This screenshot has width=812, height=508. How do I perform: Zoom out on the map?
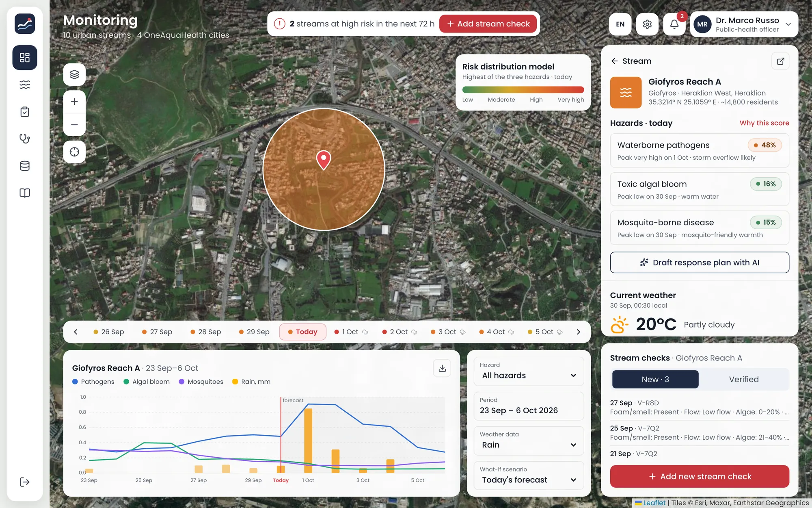(74, 124)
